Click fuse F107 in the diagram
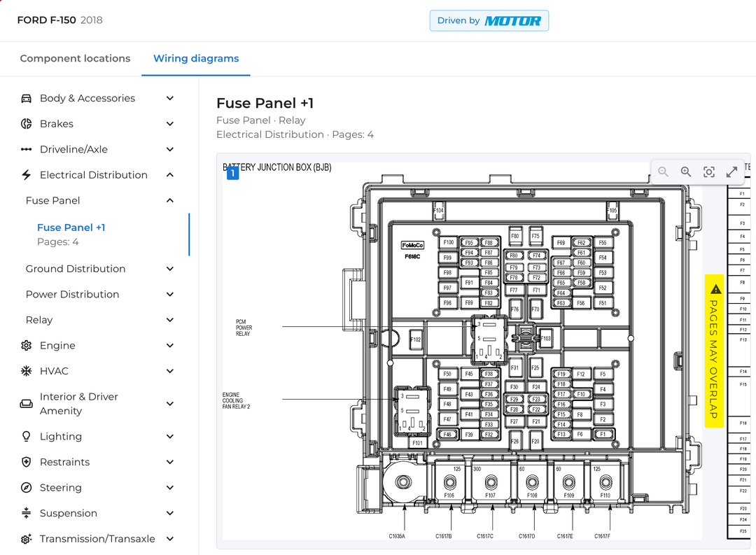The image size is (756, 555). coord(490,482)
